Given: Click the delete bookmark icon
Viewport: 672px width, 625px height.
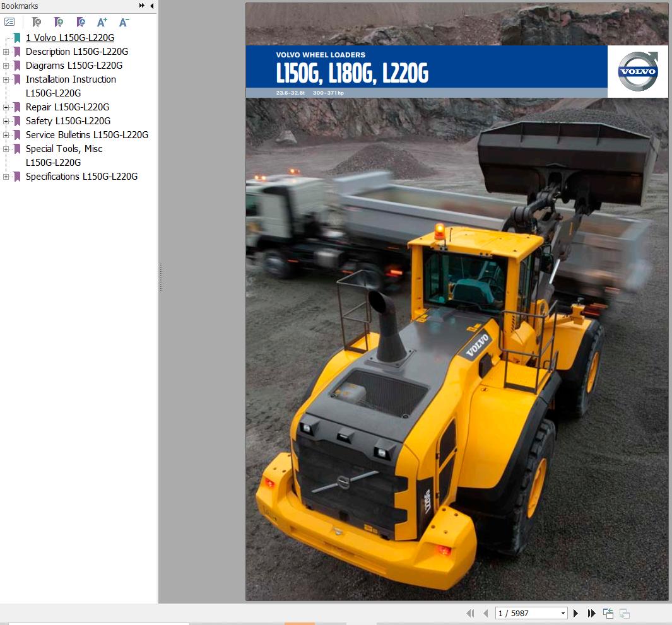Looking at the screenshot, I should pos(37,22).
